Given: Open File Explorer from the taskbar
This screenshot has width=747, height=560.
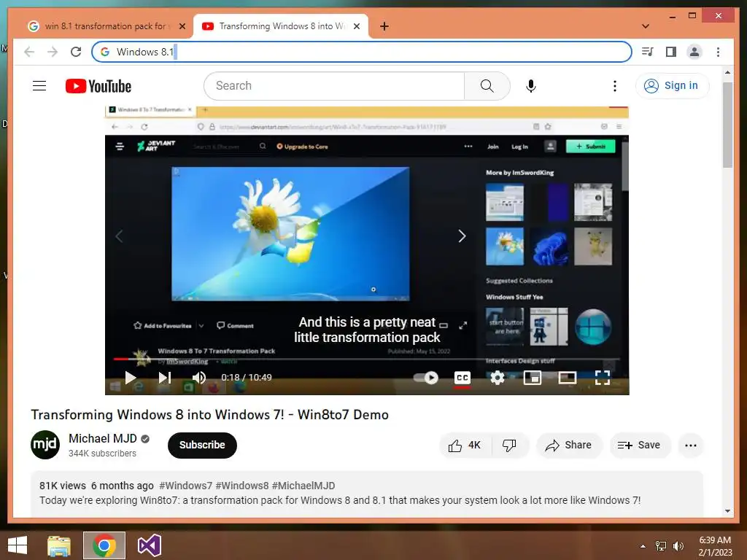Looking at the screenshot, I should pos(59,545).
